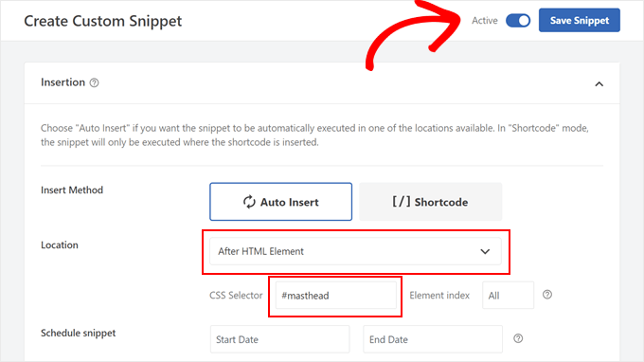The height and width of the screenshot is (362, 644).
Task: Open the Schedule snippet help icon
Action: pyautogui.click(x=518, y=338)
